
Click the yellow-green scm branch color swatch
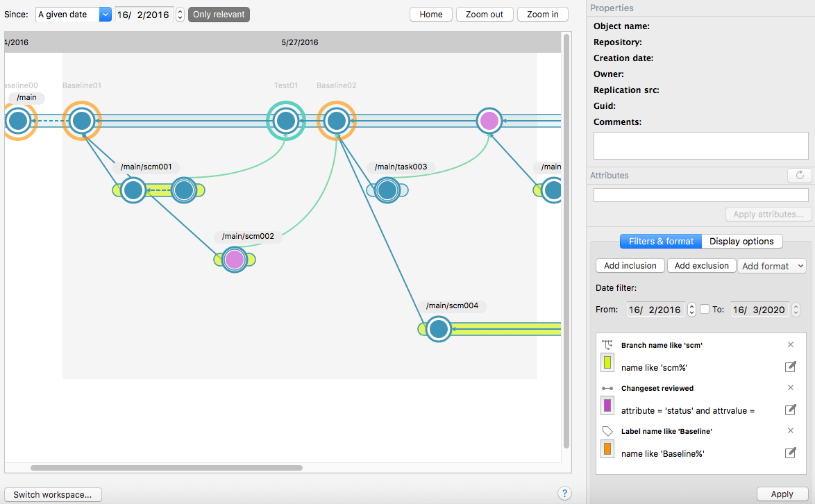tap(607, 362)
